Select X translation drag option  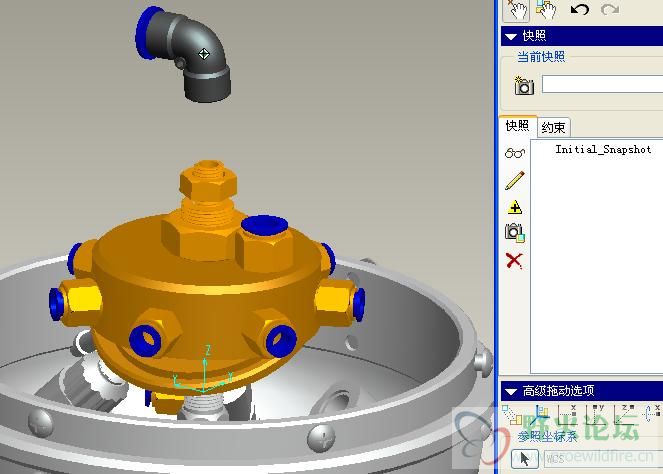click(567, 415)
